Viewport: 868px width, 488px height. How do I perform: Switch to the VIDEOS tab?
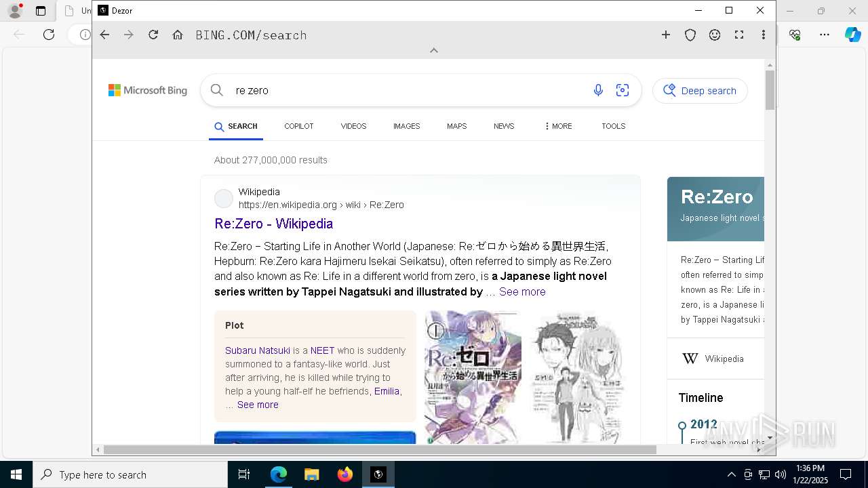pos(353,126)
